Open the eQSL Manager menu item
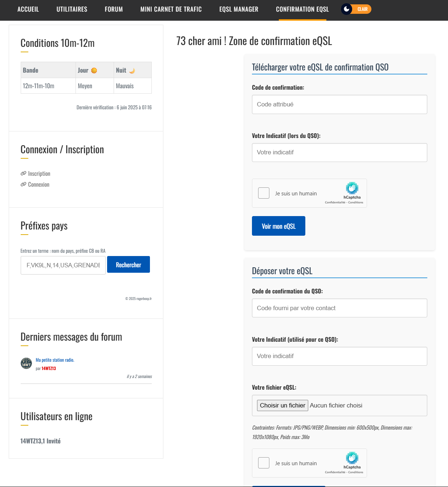Viewport: 448px width, 487px height. [x=239, y=9]
